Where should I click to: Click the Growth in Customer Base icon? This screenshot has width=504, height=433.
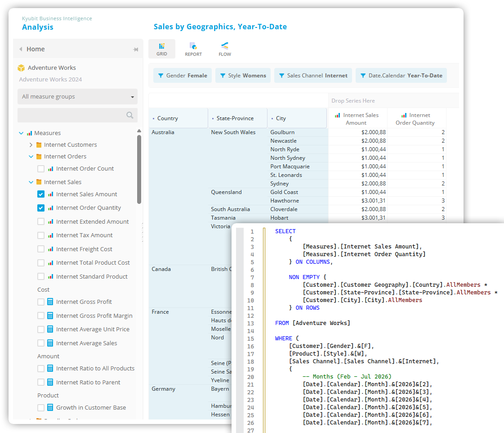point(50,408)
